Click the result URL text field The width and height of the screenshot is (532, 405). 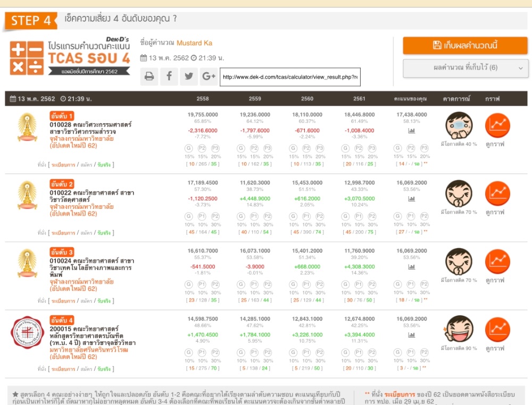[x=290, y=77]
